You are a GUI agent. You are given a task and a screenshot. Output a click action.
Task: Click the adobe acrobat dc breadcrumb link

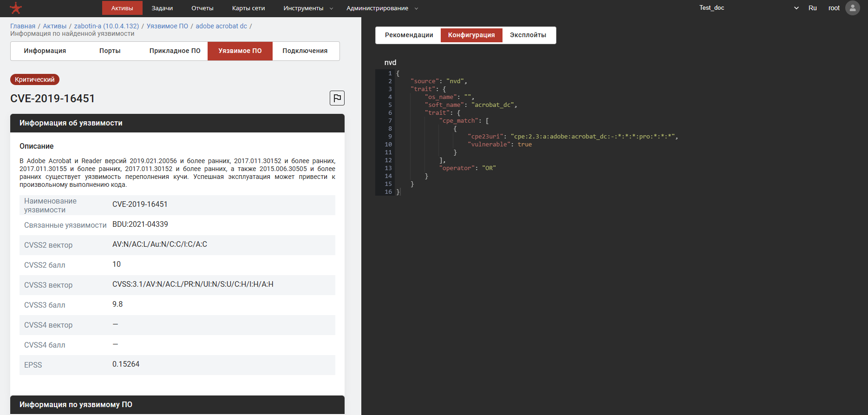click(221, 26)
